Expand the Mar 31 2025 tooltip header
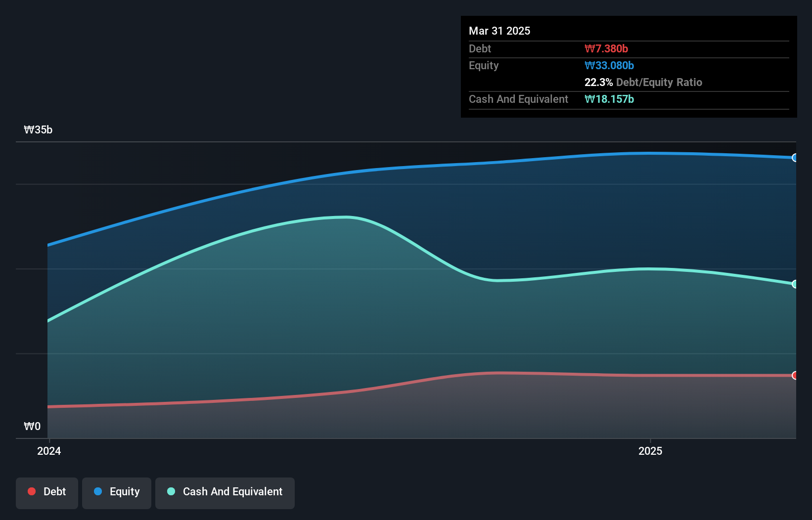 click(x=499, y=31)
